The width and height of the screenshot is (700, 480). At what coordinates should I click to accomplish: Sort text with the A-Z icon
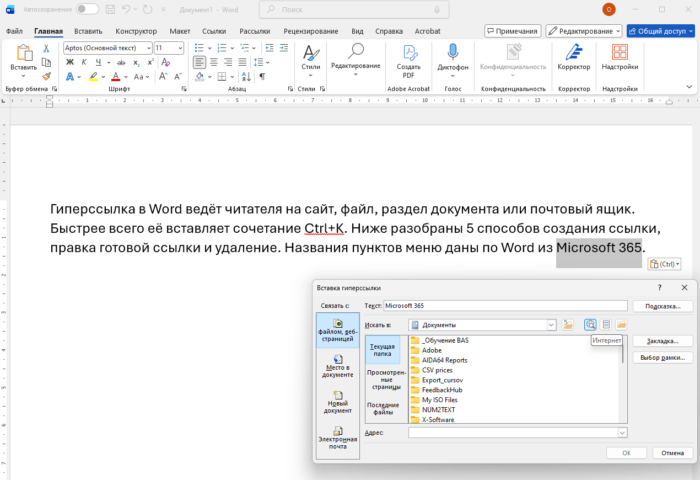point(246,76)
